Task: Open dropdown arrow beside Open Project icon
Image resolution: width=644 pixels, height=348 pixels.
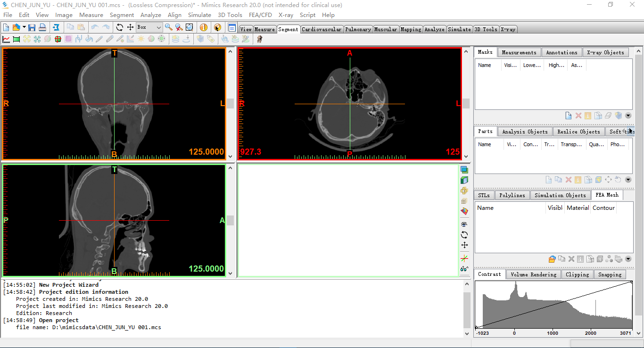Action: [x=24, y=28]
